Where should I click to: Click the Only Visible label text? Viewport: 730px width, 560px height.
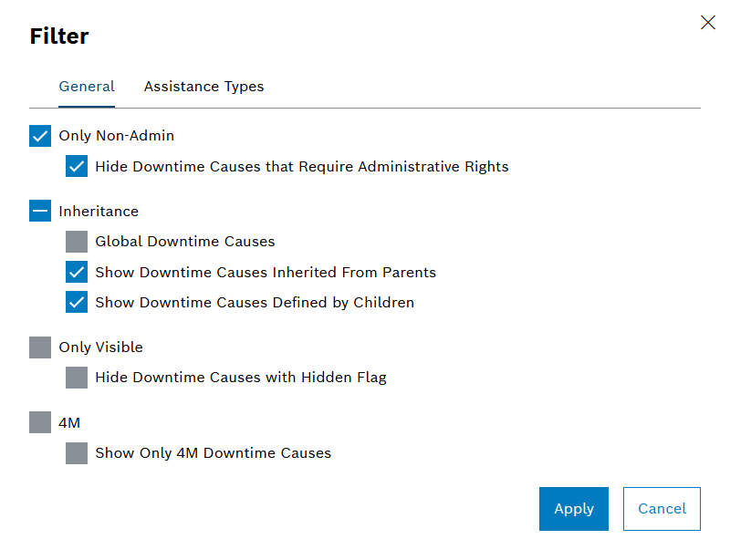point(100,347)
